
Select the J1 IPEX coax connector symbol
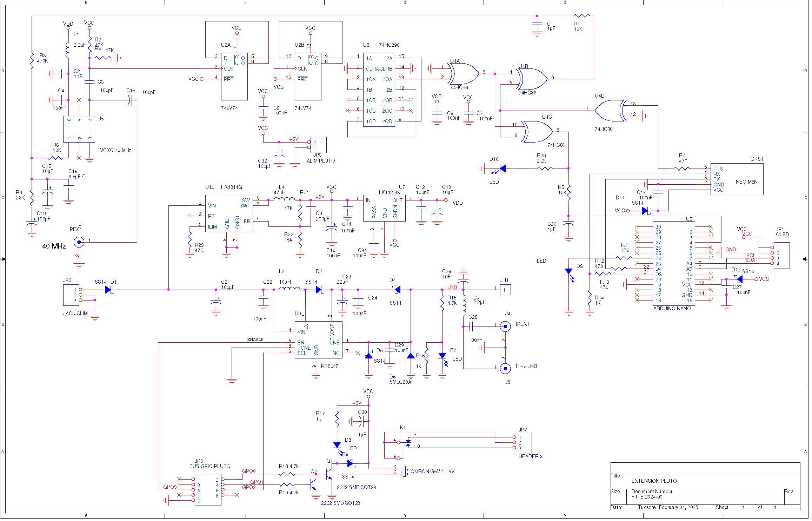(79, 242)
